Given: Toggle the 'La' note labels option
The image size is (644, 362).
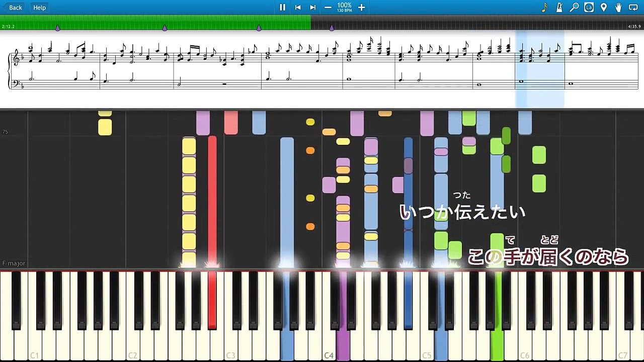Looking at the screenshot, I should tap(589, 7).
